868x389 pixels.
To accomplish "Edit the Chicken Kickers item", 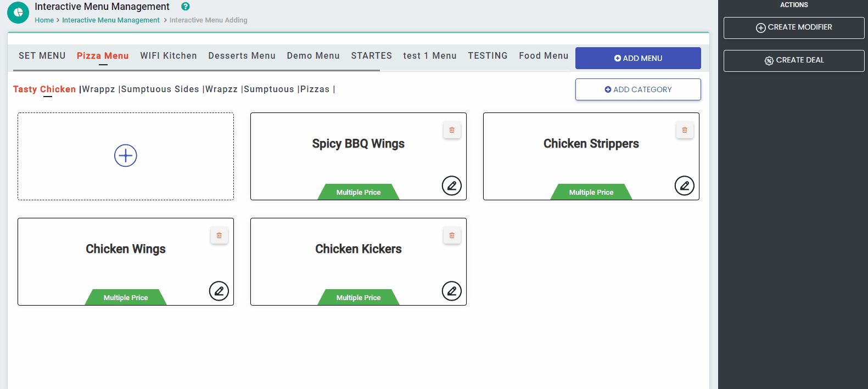I will point(452,291).
